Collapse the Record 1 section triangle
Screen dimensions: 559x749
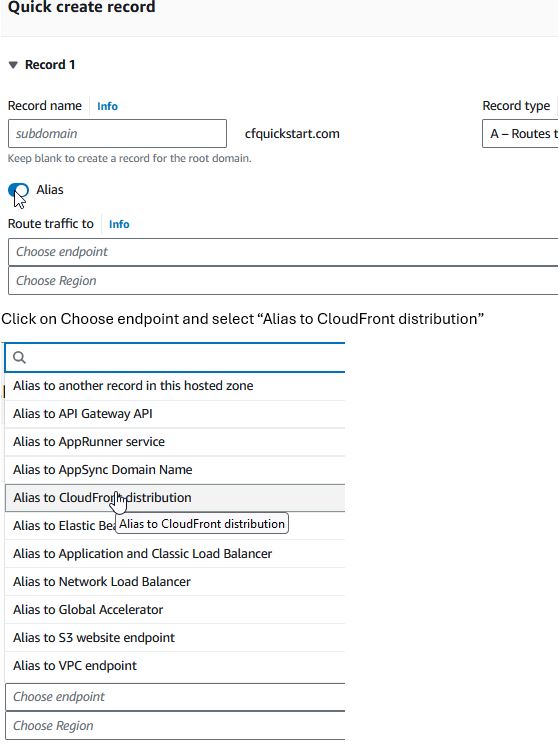coord(13,65)
